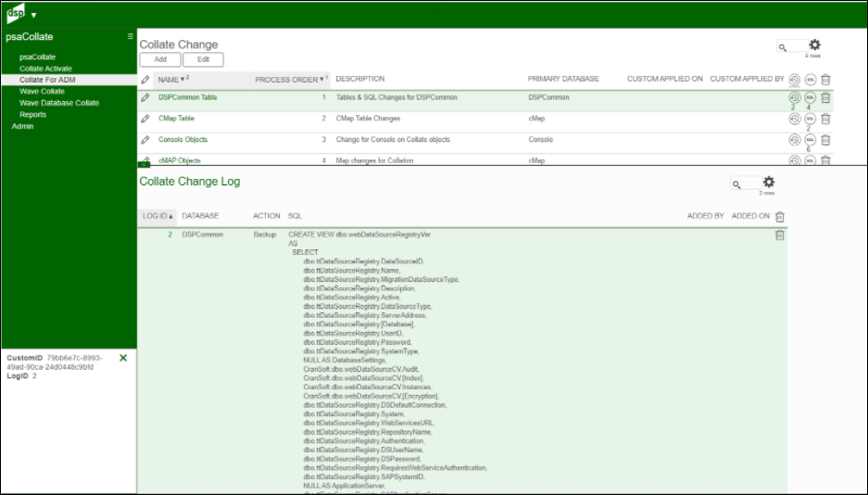868x495 pixels.
Task: Collapse the psaCollate navigation pane hamburger
Action: tap(130, 36)
